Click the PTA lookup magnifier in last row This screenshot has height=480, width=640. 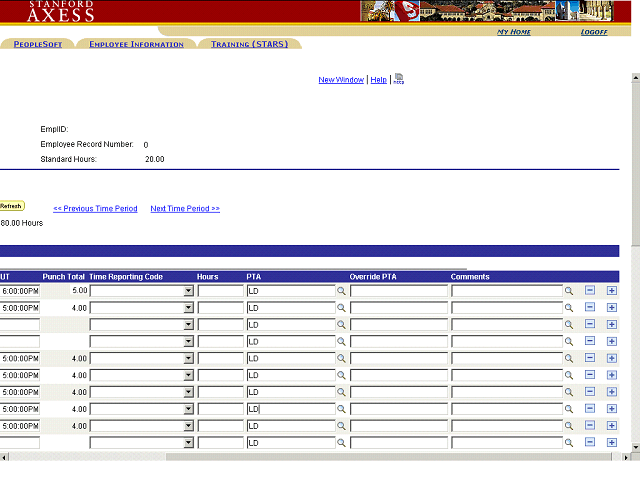pyautogui.click(x=341, y=443)
